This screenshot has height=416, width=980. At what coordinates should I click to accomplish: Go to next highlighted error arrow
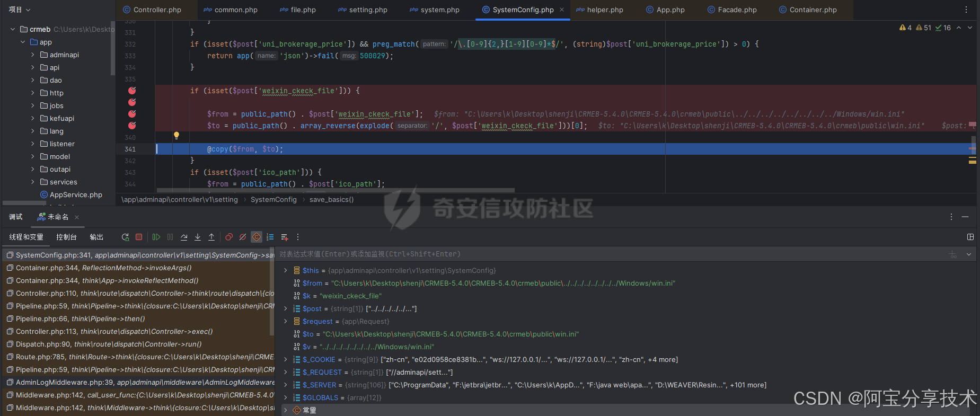970,28
